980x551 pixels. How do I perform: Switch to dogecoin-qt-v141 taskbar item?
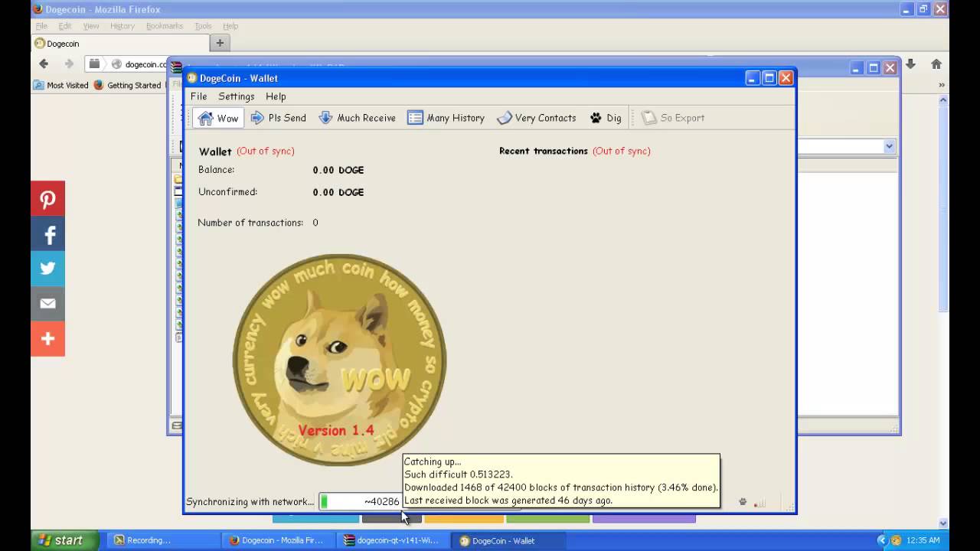[393, 540]
